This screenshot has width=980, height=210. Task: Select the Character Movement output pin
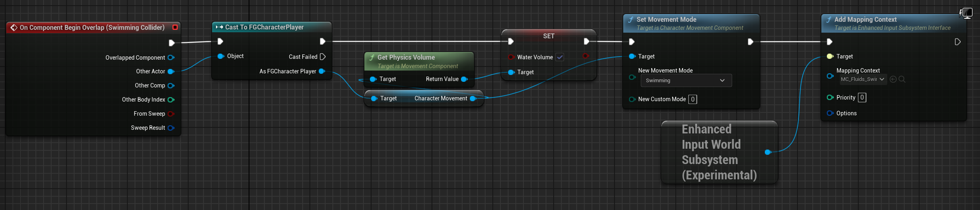473,98
